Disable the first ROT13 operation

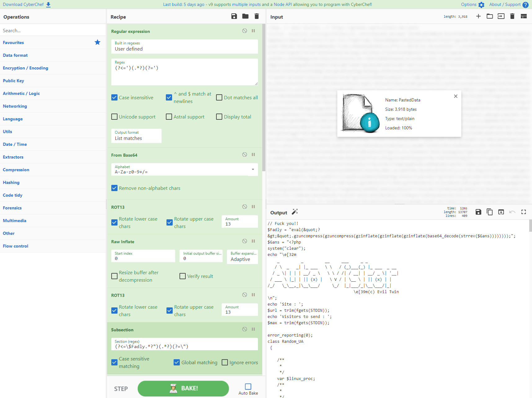pyautogui.click(x=245, y=207)
